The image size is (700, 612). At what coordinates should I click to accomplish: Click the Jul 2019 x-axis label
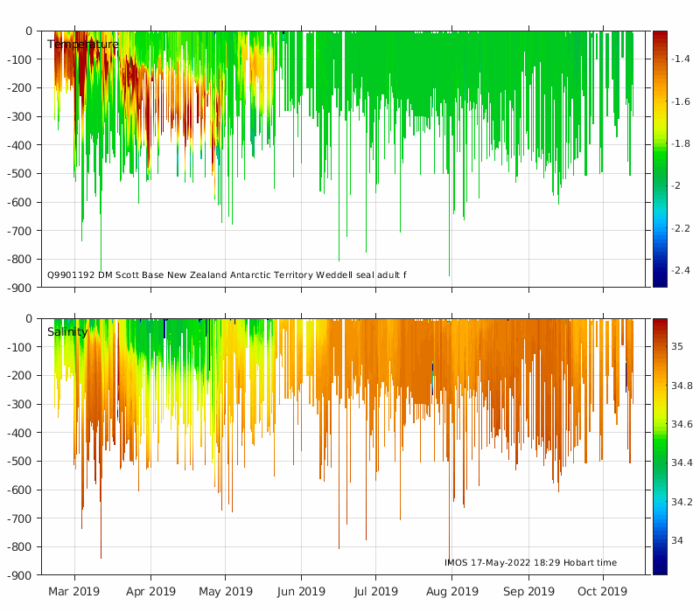[x=375, y=592]
